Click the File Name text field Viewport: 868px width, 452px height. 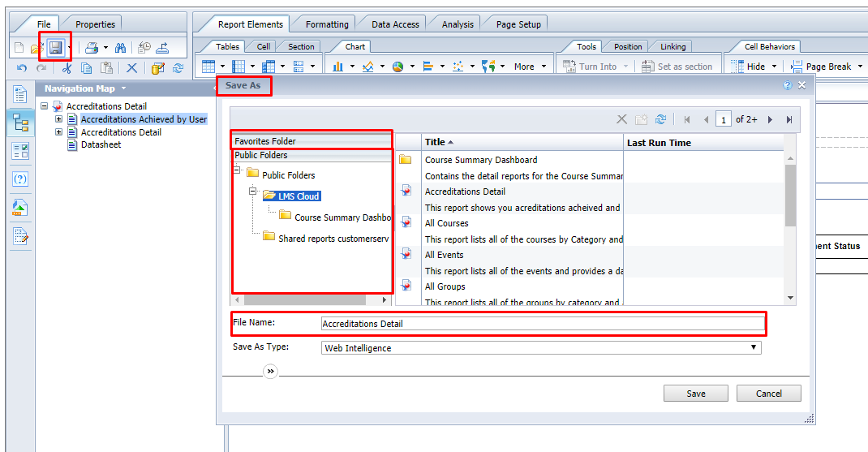[542, 324]
